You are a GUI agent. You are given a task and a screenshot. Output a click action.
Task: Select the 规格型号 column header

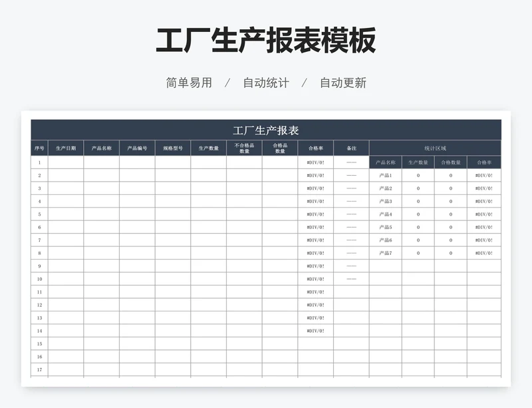point(173,148)
